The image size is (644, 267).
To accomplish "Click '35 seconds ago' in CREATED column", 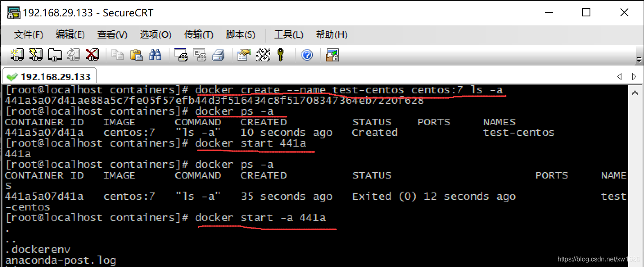I will (x=287, y=196).
